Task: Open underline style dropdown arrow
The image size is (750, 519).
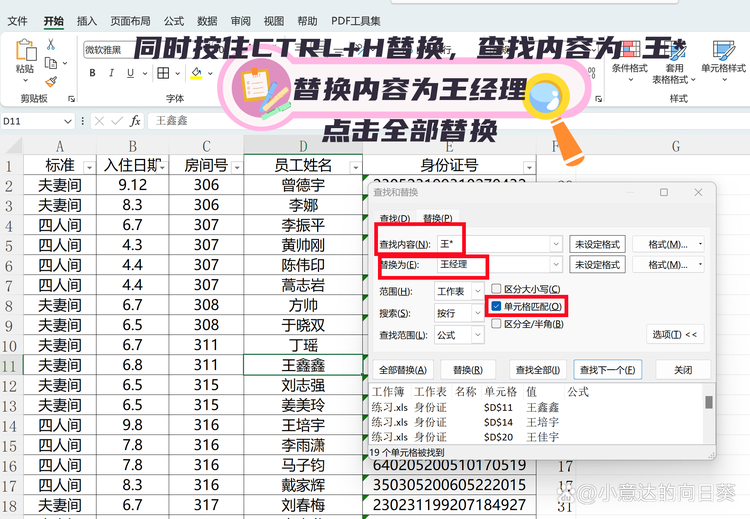Action: 144,74
